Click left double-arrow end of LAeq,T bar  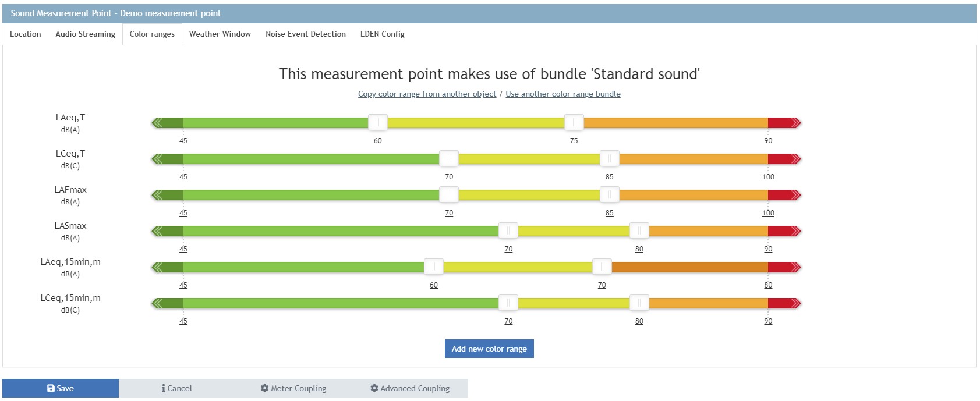(x=157, y=123)
